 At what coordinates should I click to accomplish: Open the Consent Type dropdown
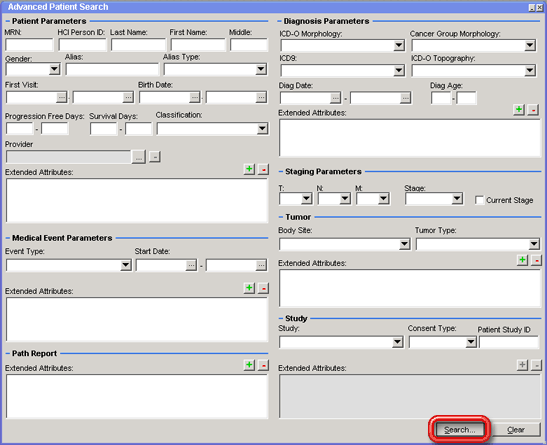(471, 342)
